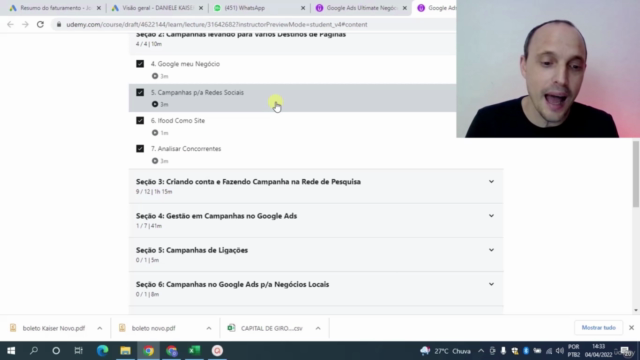Launch Microsoft Edge from taskbar
The image size is (640, 360).
[x=102, y=351]
